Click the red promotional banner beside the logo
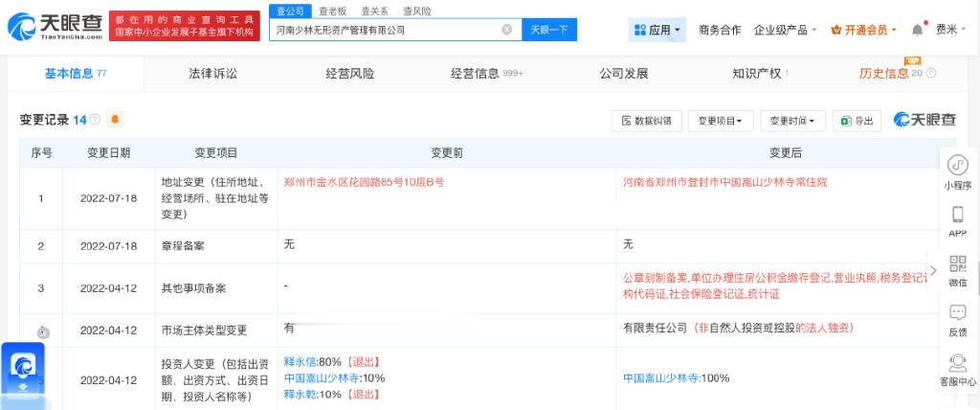 (x=185, y=26)
